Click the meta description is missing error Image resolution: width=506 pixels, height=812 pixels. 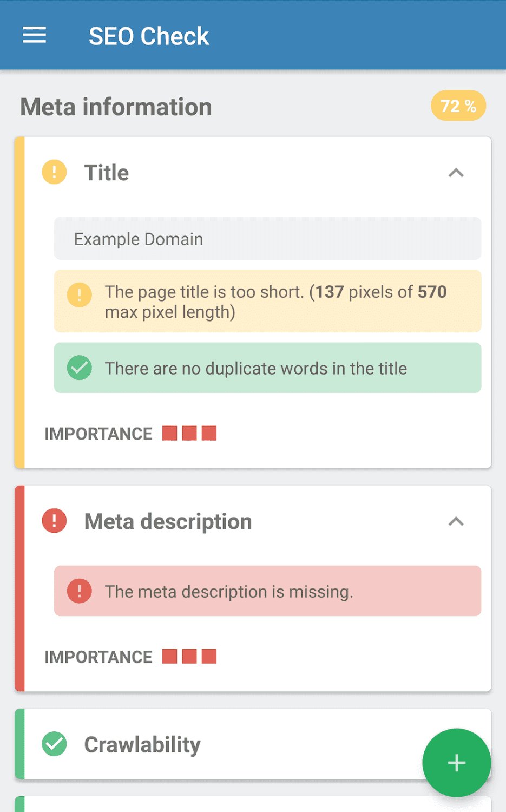point(229,592)
